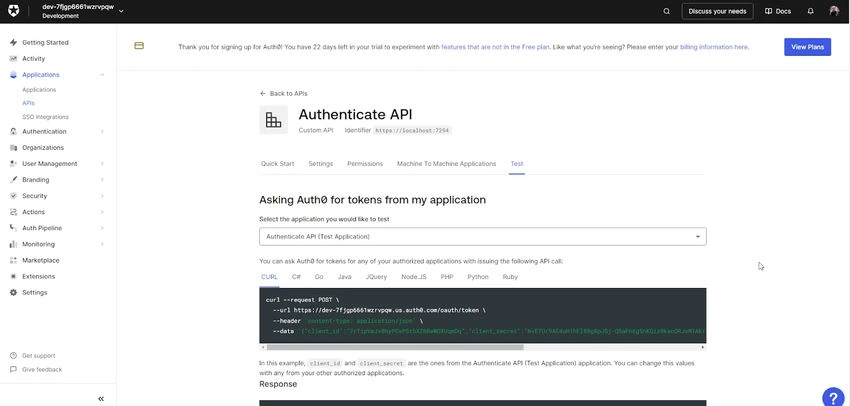850x406 pixels.
Task: Open SSO Integrations sidebar item
Action: click(x=46, y=117)
